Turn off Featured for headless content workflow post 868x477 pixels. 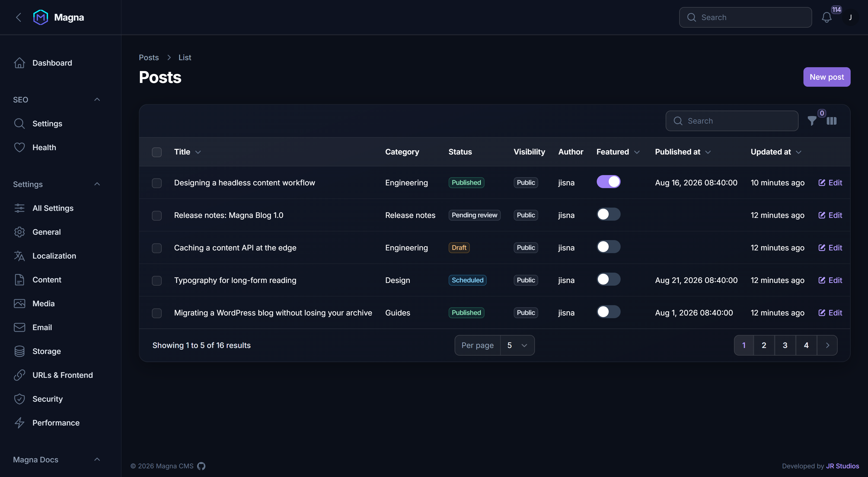point(608,182)
